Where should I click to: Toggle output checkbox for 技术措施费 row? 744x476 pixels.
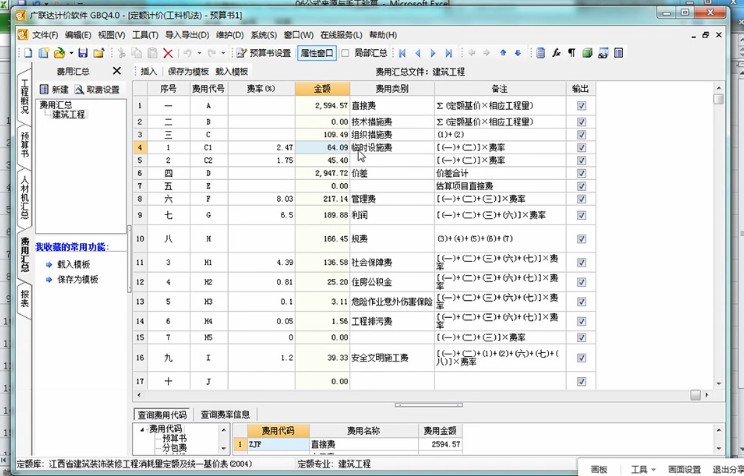click(x=581, y=122)
